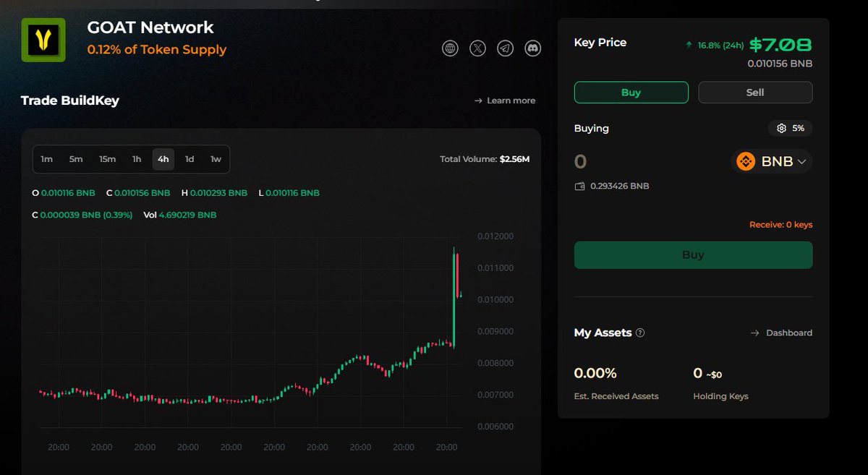The height and width of the screenshot is (475, 868).
Task: Open slippage settings gear 5%
Action: pyautogui.click(x=790, y=128)
